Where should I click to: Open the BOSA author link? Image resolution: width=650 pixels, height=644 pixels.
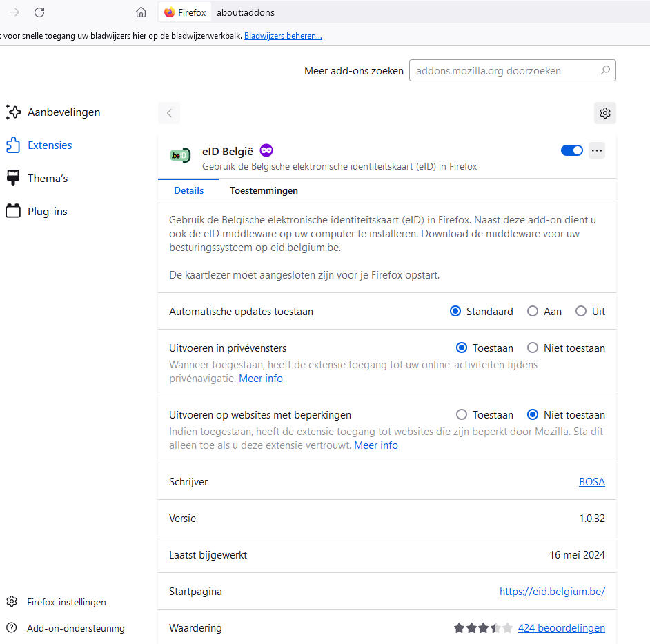pyautogui.click(x=591, y=482)
